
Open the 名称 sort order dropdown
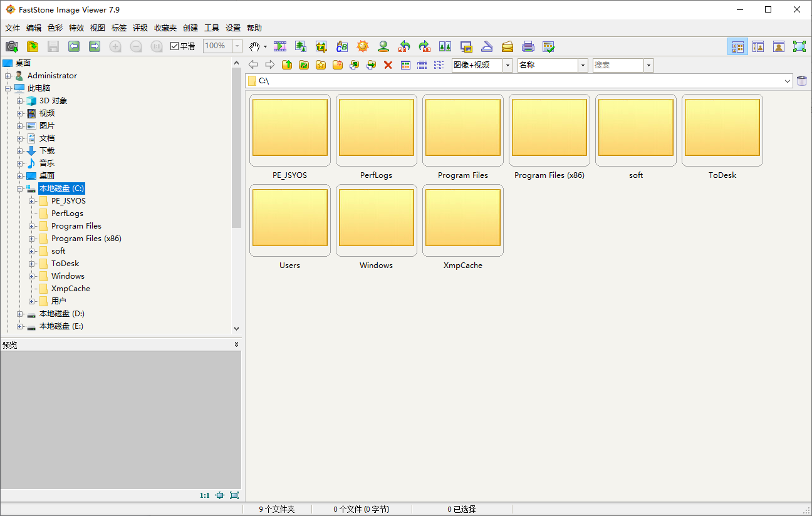coord(583,65)
